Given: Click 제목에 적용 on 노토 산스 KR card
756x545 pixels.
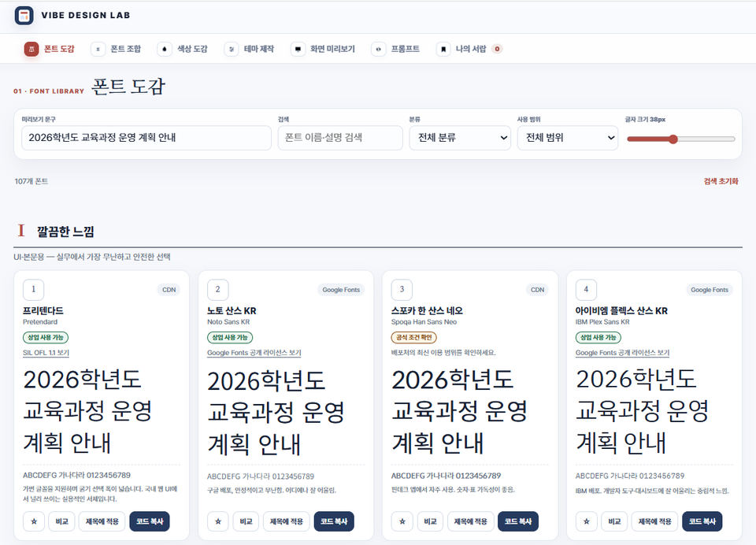Looking at the screenshot, I should coord(287,521).
